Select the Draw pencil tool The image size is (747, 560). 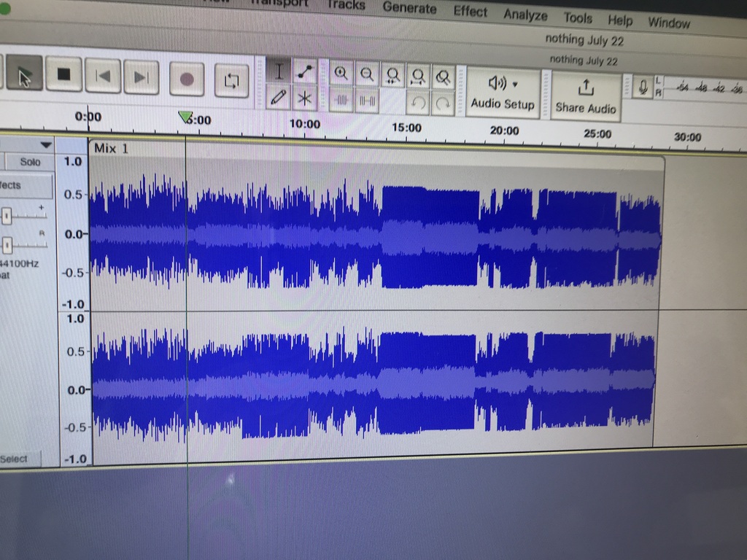click(279, 97)
